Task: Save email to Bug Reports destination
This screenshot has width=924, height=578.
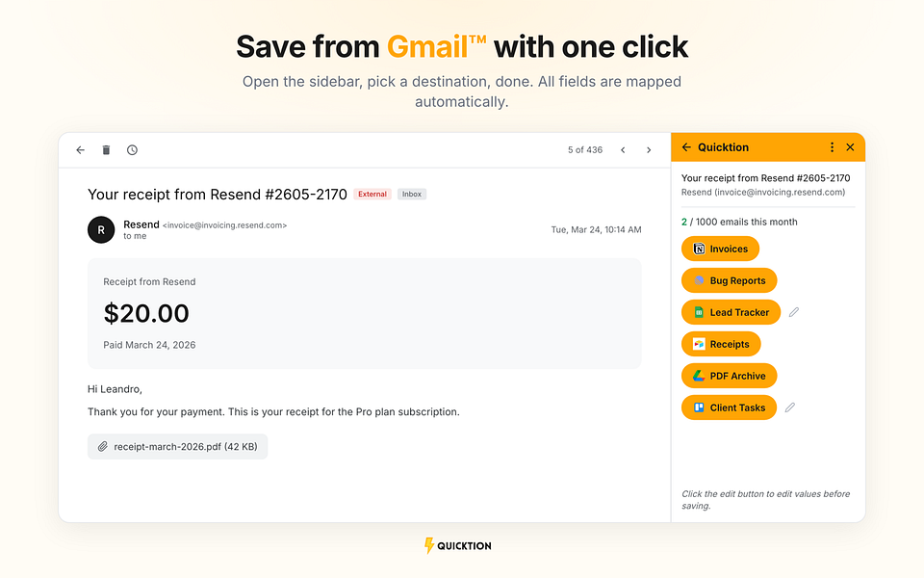Action: coord(729,280)
